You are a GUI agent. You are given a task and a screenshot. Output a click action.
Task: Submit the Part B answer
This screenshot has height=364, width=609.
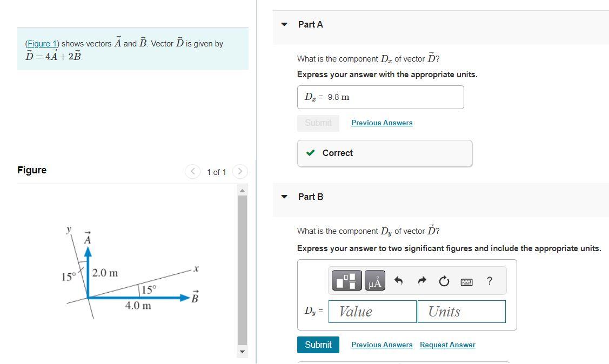click(x=318, y=345)
